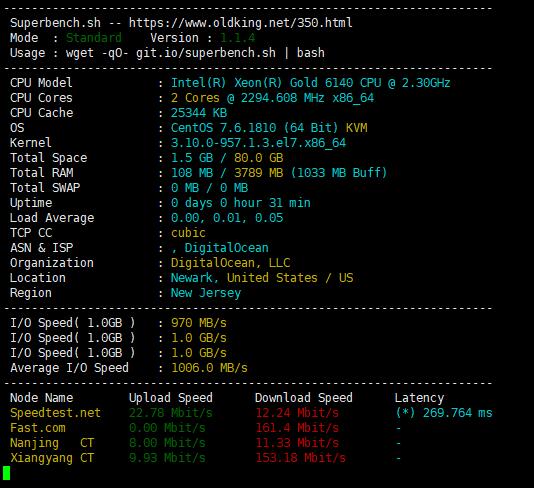Viewport: 534px width, 488px height.
Task: Click the Intel Xeon Gold 6140 CPU model value
Action: coord(310,83)
